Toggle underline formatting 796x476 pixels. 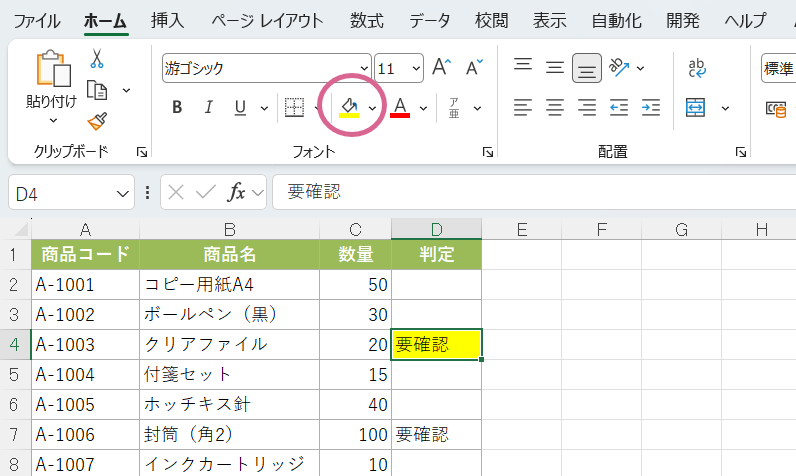240,107
